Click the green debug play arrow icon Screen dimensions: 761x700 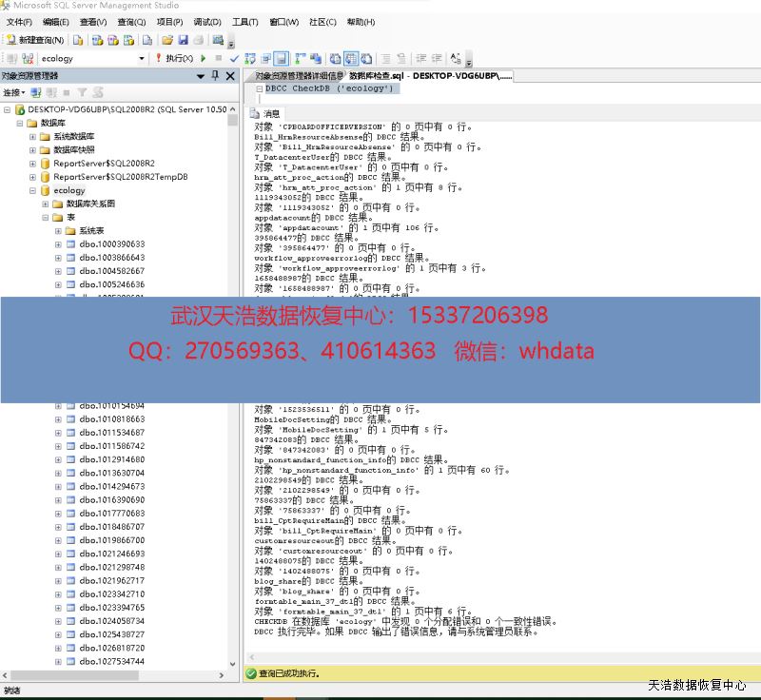point(204,59)
